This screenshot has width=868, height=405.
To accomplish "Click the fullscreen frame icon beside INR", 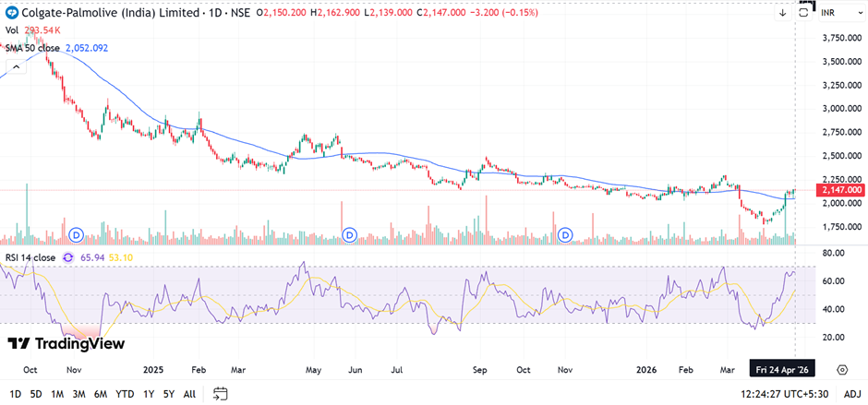I will click(804, 10).
